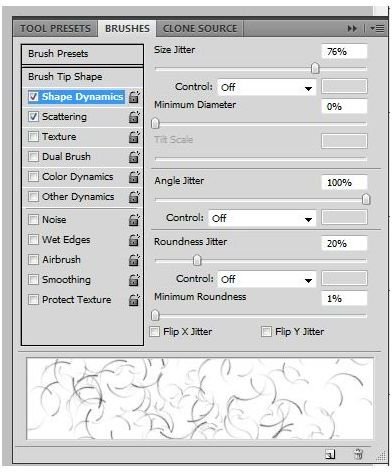Screen dimensions: 392x472
Task: Enable the Texture checkbox
Action: (x=33, y=137)
